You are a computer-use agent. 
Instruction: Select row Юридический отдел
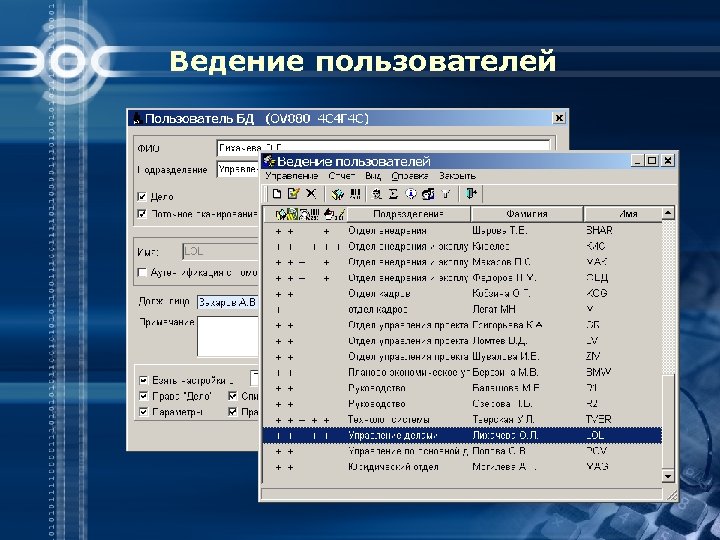coord(462,467)
